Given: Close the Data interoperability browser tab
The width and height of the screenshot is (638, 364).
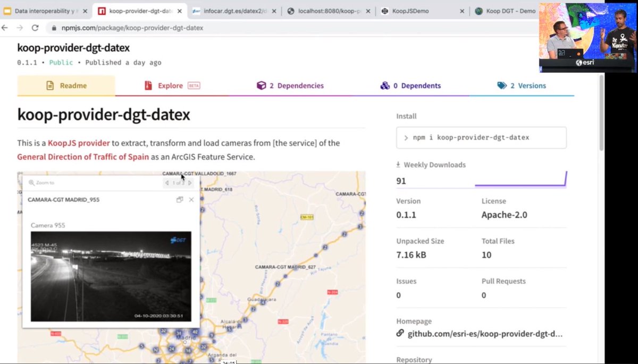Looking at the screenshot, I should pyautogui.click(x=85, y=11).
